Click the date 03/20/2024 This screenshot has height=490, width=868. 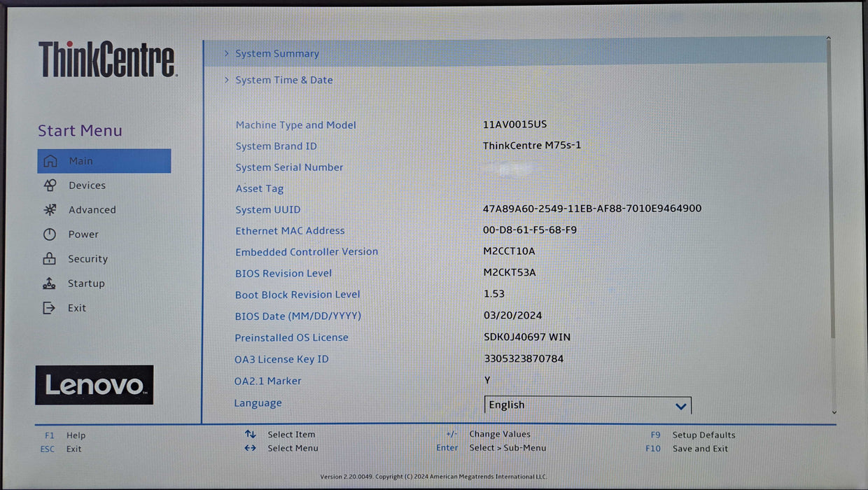point(513,316)
